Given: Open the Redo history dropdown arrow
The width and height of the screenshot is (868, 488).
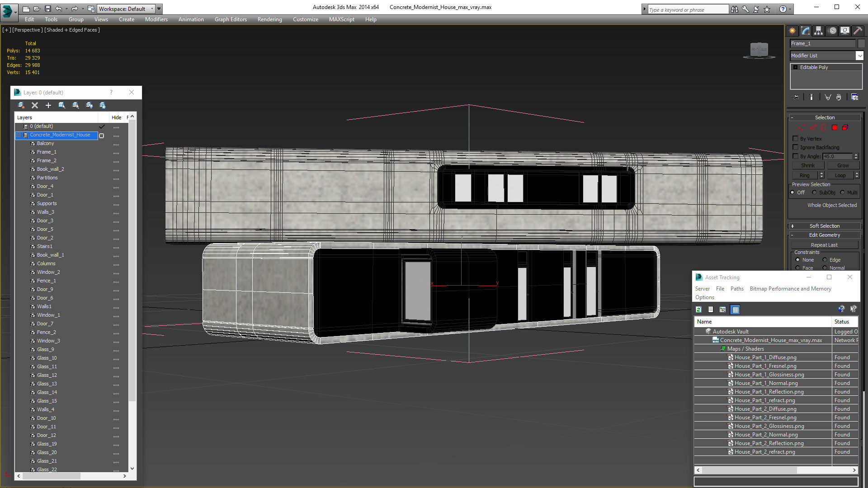Looking at the screenshot, I should pos(83,9).
